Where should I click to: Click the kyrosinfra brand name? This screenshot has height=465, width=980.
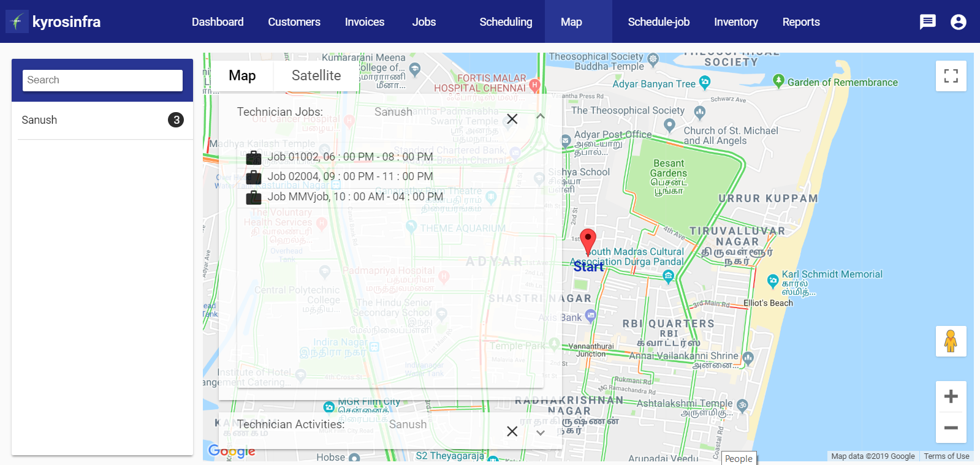(66, 22)
